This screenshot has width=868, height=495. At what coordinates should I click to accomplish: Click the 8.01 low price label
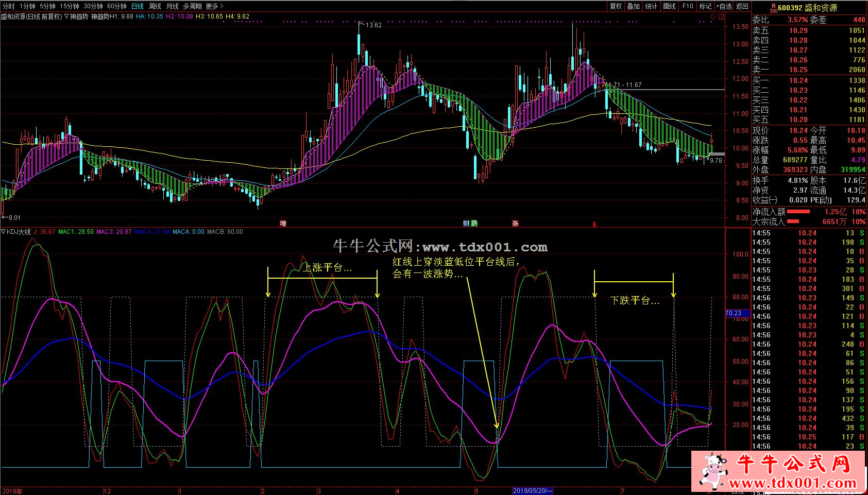coord(14,218)
